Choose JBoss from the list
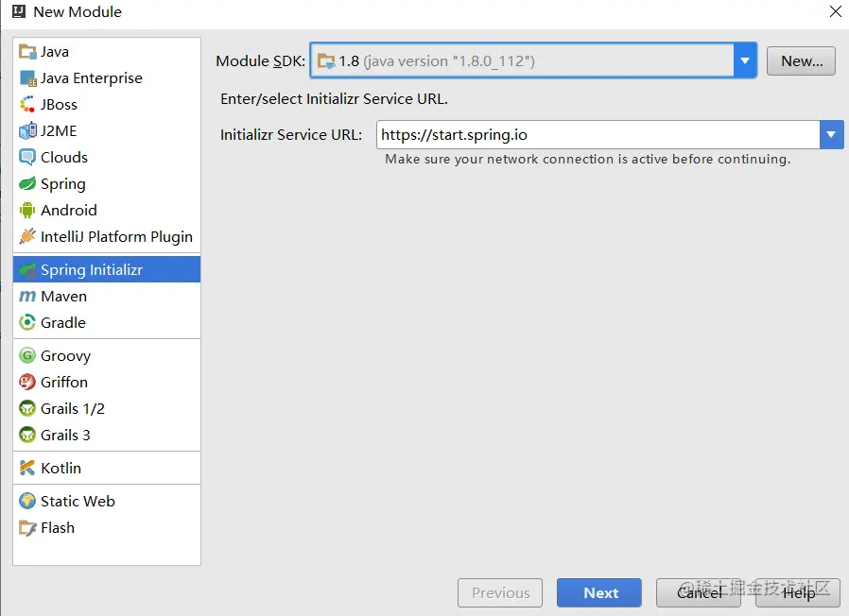The image size is (849, 616). 107,105
